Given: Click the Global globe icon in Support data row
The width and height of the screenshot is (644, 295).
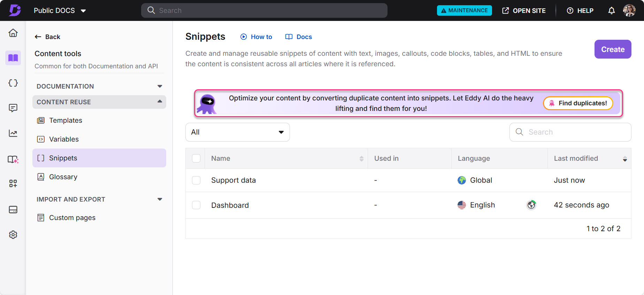Looking at the screenshot, I should click(462, 180).
